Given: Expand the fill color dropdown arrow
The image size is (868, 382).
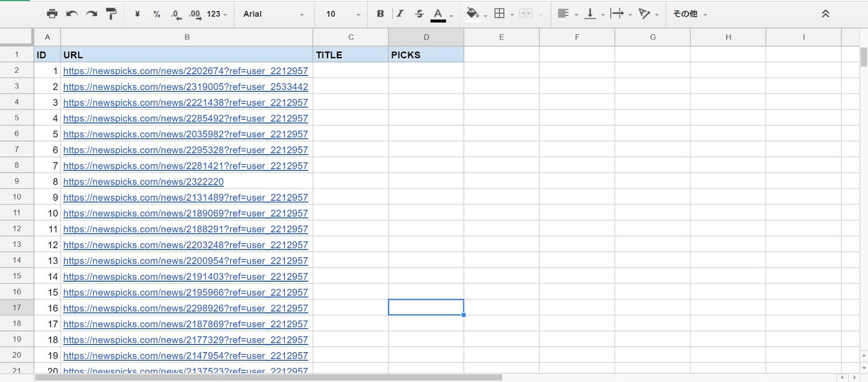Looking at the screenshot, I should tap(485, 15).
